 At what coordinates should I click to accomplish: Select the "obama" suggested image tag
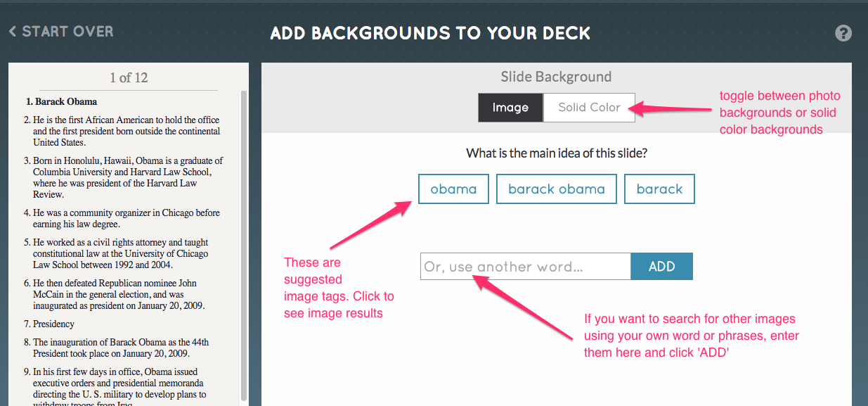(453, 189)
